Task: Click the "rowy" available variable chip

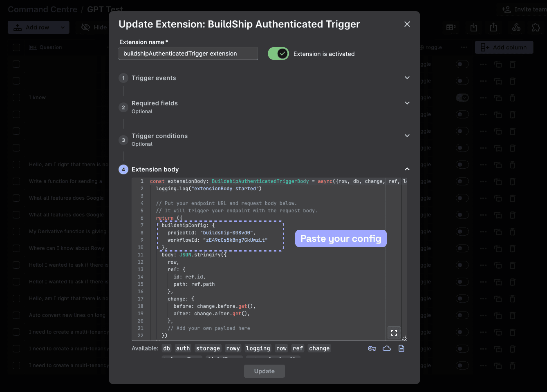Action: [x=233, y=348]
